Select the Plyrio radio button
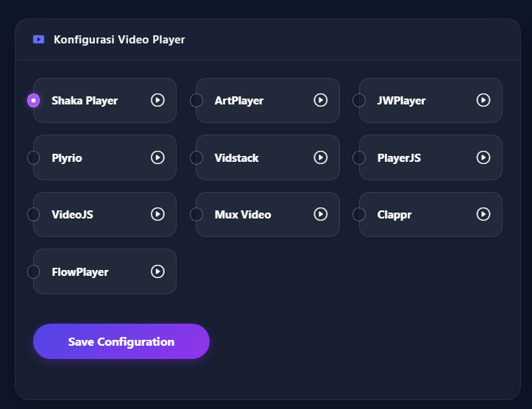532x409 pixels. click(34, 157)
